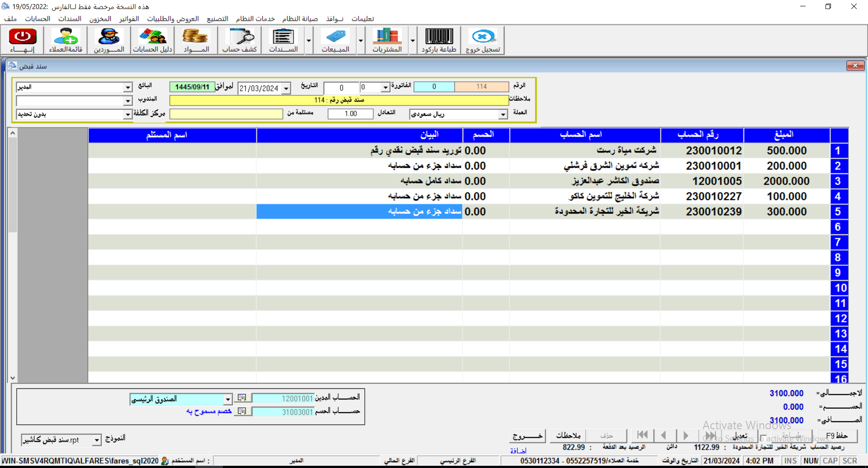Open the Chart of Accounts (دليل الحسابات) icon
Screen dimensions: 868x468
[152, 40]
